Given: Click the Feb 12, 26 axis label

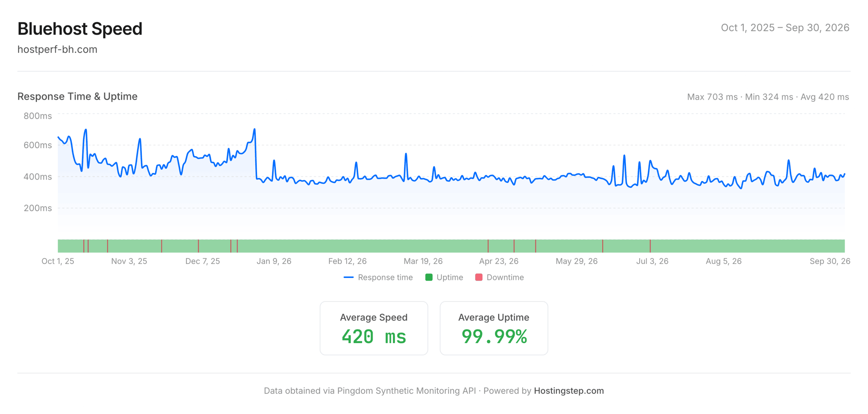Looking at the screenshot, I should pos(347,261).
